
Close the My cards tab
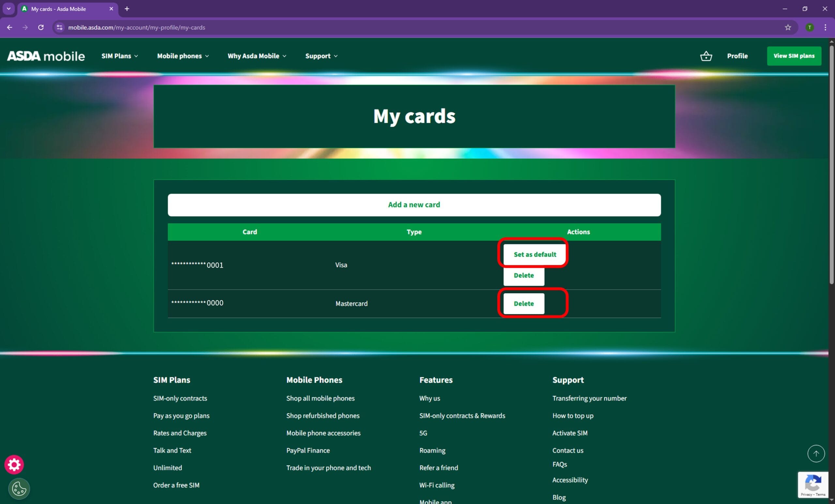coord(111,9)
